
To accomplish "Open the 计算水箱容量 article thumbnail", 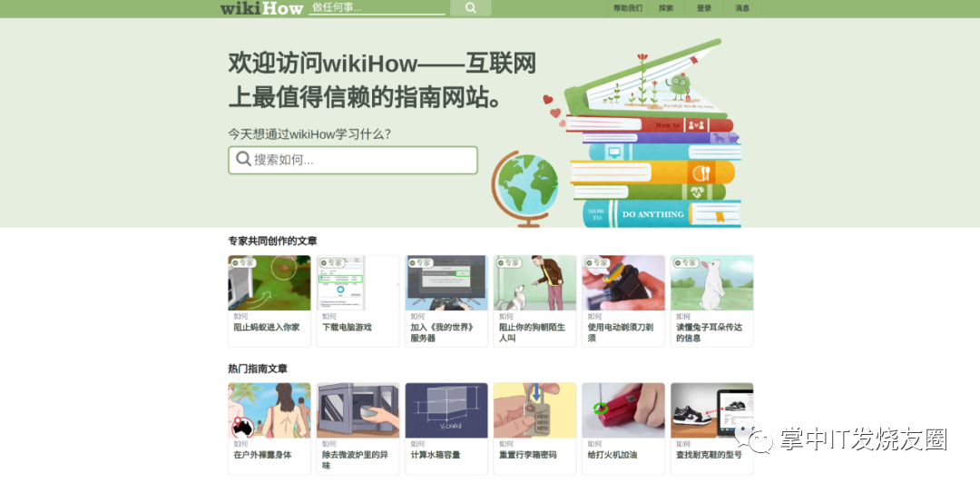I will click(446, 410).
